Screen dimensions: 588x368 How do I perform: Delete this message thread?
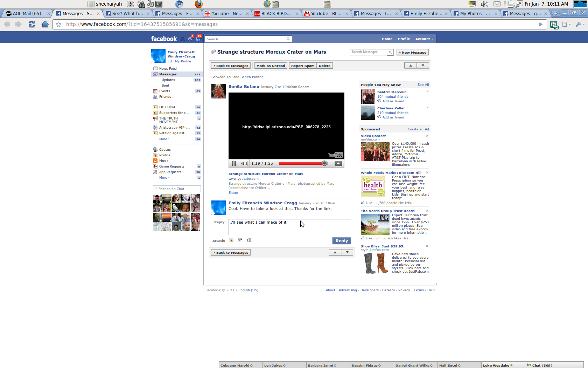324,66
